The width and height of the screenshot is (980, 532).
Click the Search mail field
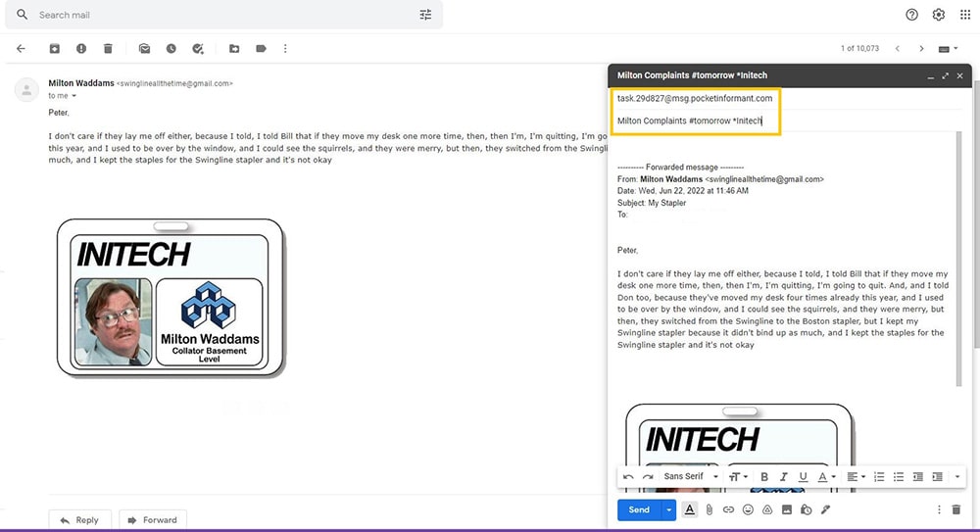(223, 15)
